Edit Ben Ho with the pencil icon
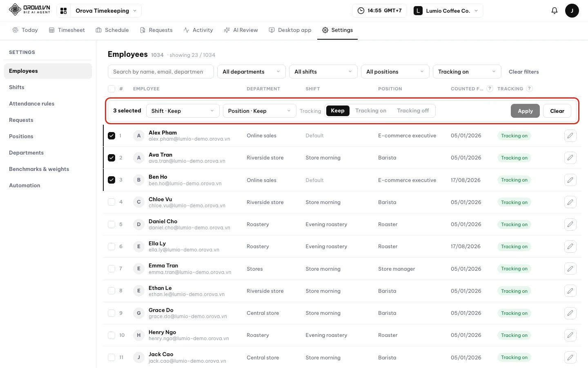Screen dimensions: 588x368 (x=570, y=180)
